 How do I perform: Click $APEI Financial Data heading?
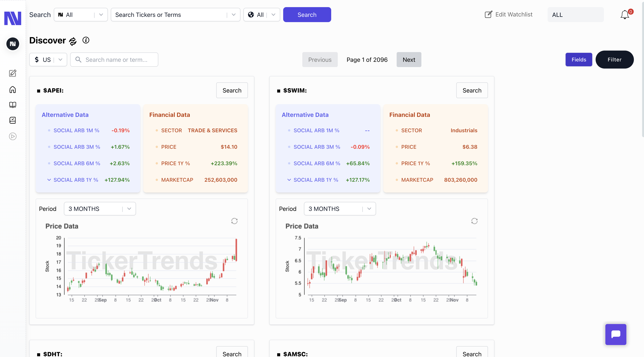(x=170, y=115)
